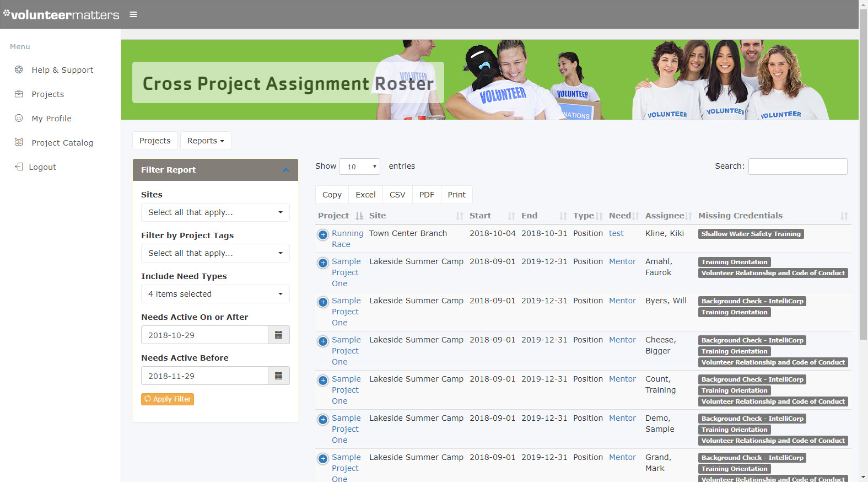Screen dimensions: 868x482
Task: Open the Filter by Project Tags dropdown
Action: (215, 253)
